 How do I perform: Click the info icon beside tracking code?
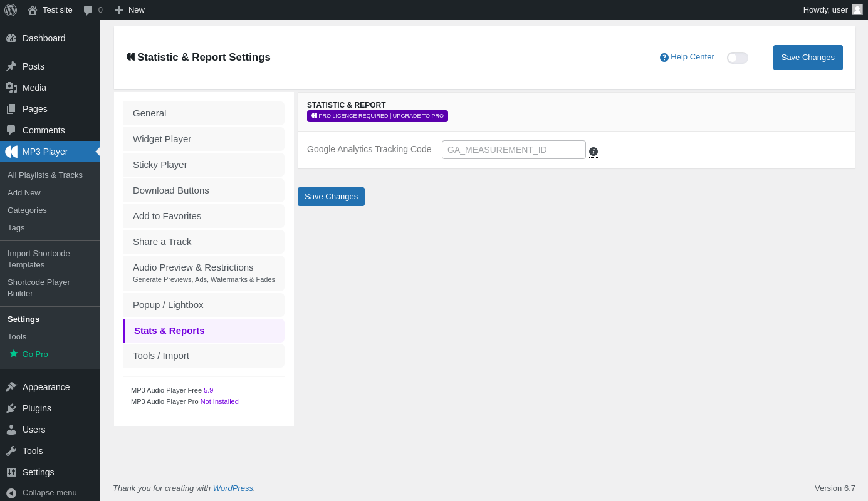point(593,152)
